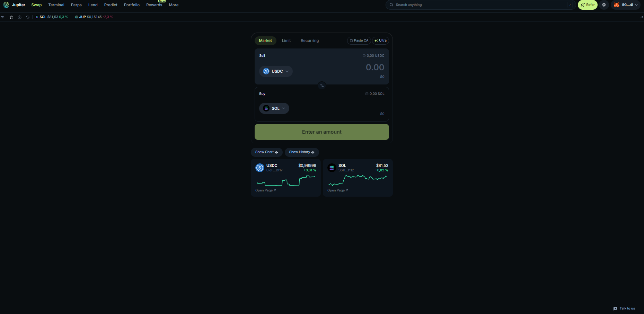Open the USDC sell token dropdown
The width and height of the screenshot is (644, 314).
pyautogui.click(x=276, y=71)
